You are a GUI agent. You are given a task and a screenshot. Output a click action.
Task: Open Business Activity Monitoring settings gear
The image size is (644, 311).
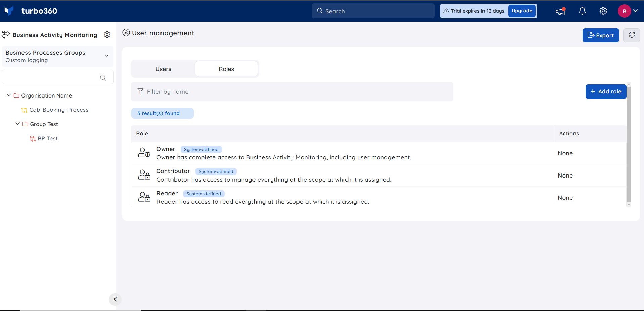[x=107, y=35]
